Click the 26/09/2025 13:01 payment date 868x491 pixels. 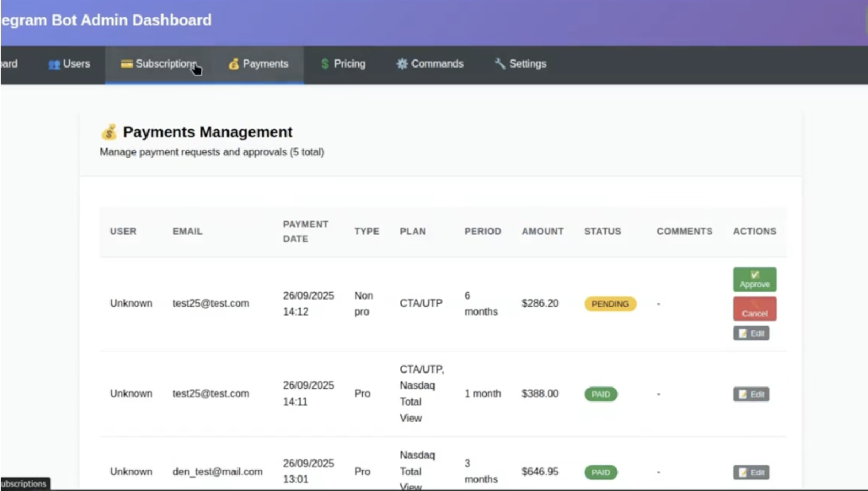click(308, 471)
